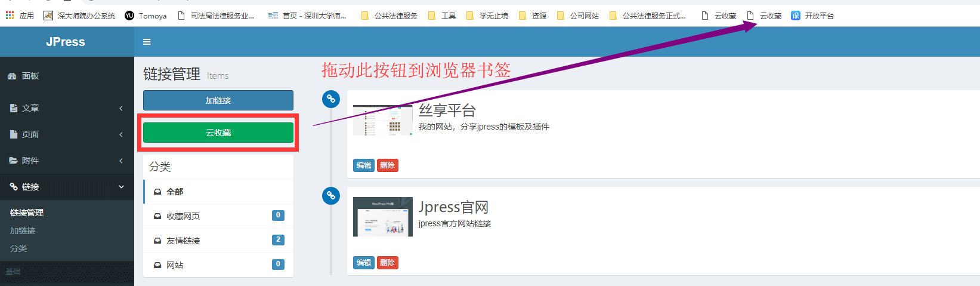Expand the 文章 sidebar submenu chevron
This screenshot has height=286, width=980.
(121, 108)
